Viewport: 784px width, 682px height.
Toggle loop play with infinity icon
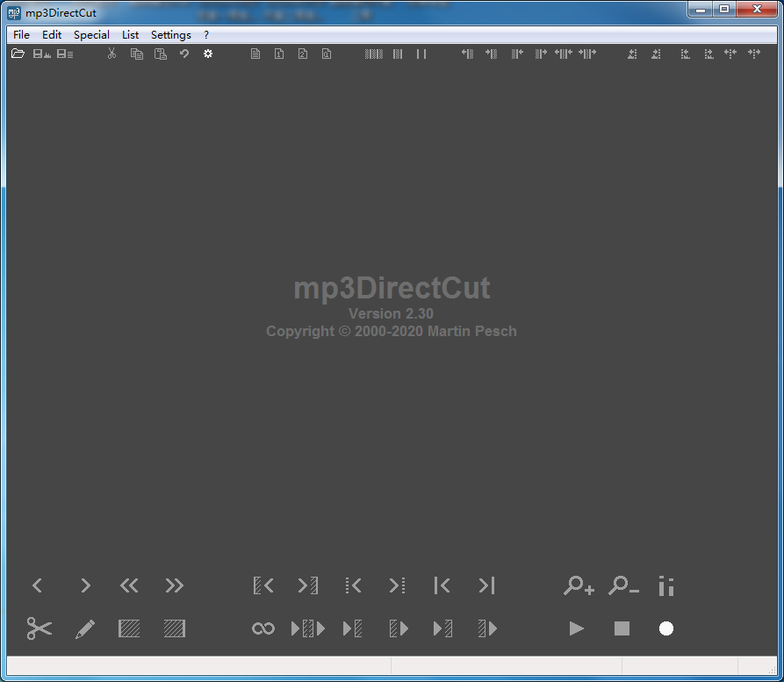(x=263, y=628)
